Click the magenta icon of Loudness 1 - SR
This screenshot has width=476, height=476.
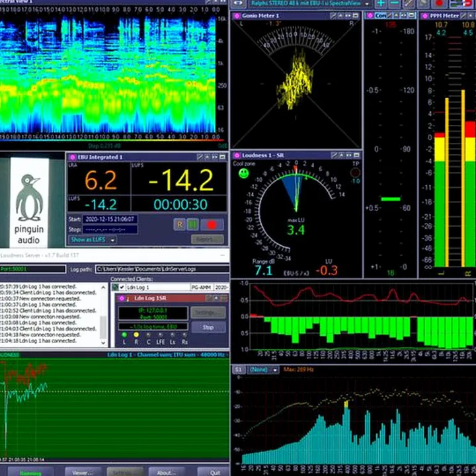[237, 155]
